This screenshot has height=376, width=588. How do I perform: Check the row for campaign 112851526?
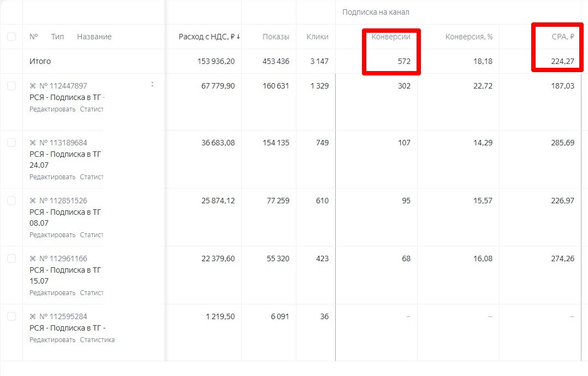tap(11, 201)
